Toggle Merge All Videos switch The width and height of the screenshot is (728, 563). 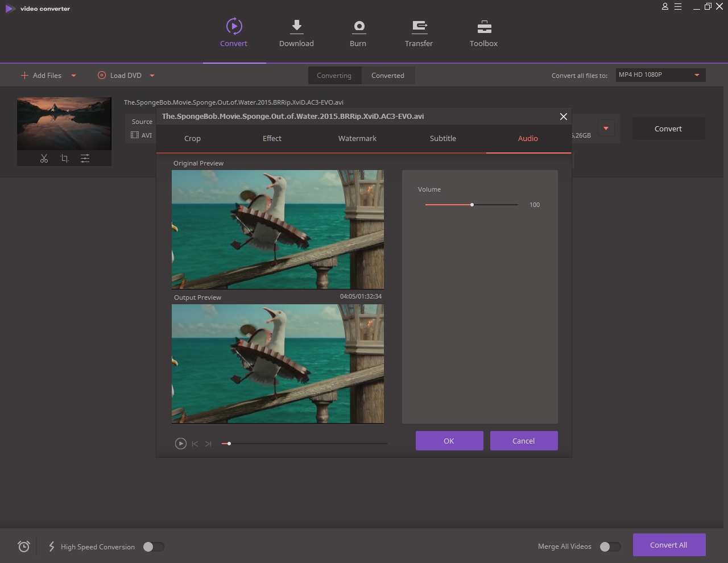(x=610, y=547)
